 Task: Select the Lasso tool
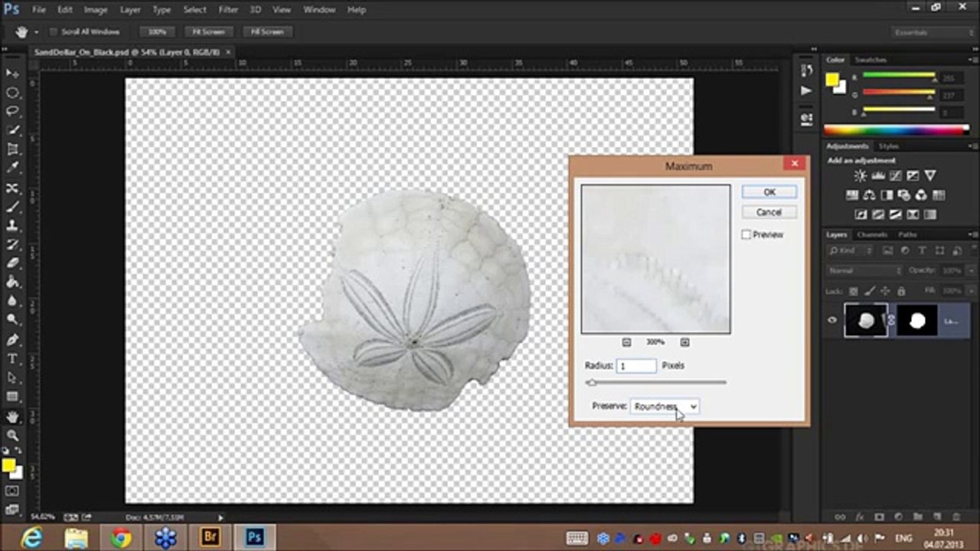12,112
